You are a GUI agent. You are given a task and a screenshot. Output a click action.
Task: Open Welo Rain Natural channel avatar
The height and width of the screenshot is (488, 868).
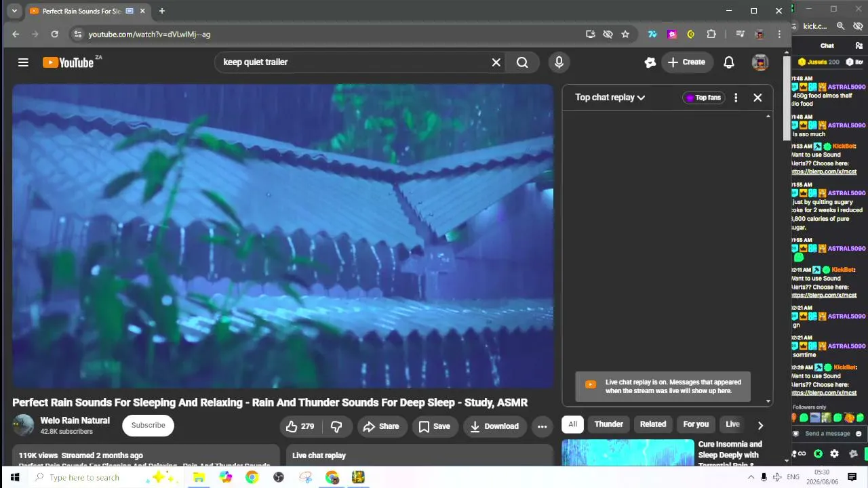[23, 426]
